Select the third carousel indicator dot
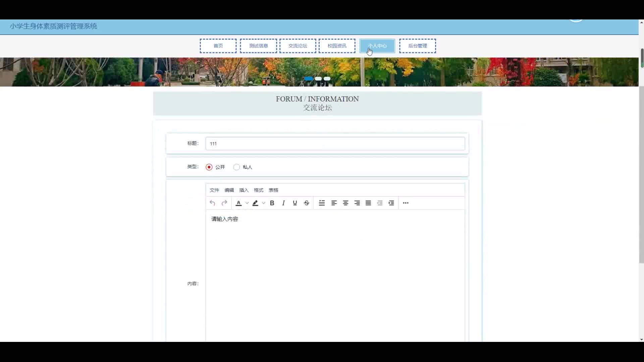 coord(327,79)
